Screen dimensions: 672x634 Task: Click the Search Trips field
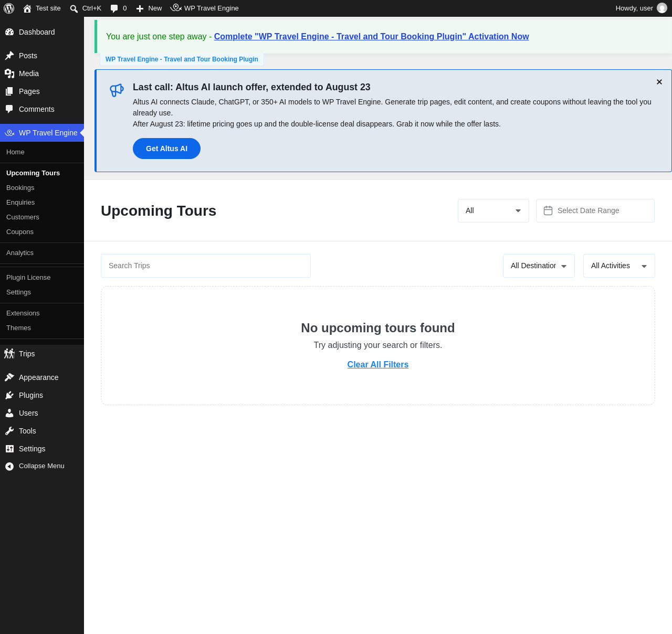(x=206, y=266)
